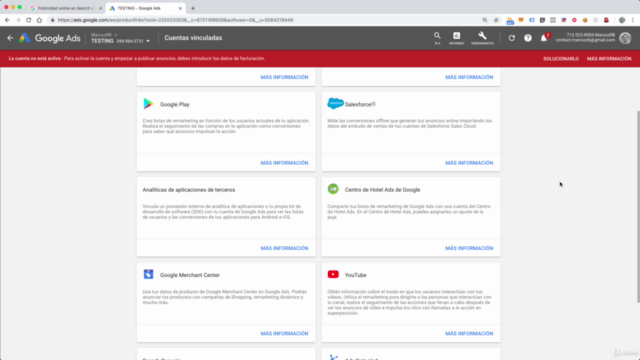Click the Hotel Ads green icon

click(333, 189)
